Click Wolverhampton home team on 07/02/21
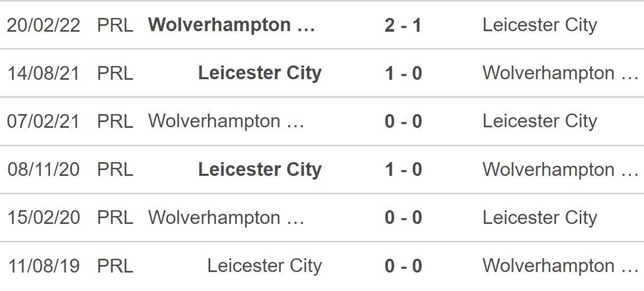Image resolution: width=644 pixels, height=291 pixels. (x=226, y=121)
